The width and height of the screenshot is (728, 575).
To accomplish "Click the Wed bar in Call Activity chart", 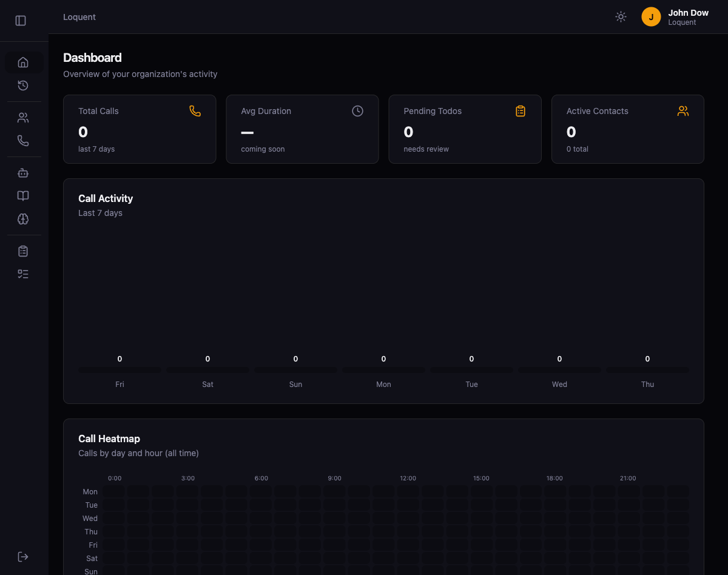I will click(x=559, y=369).
